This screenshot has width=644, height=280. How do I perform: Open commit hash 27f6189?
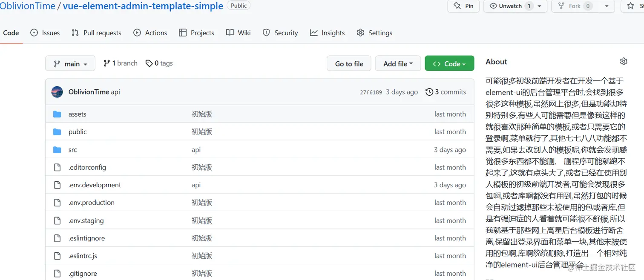tap(371, 92)
